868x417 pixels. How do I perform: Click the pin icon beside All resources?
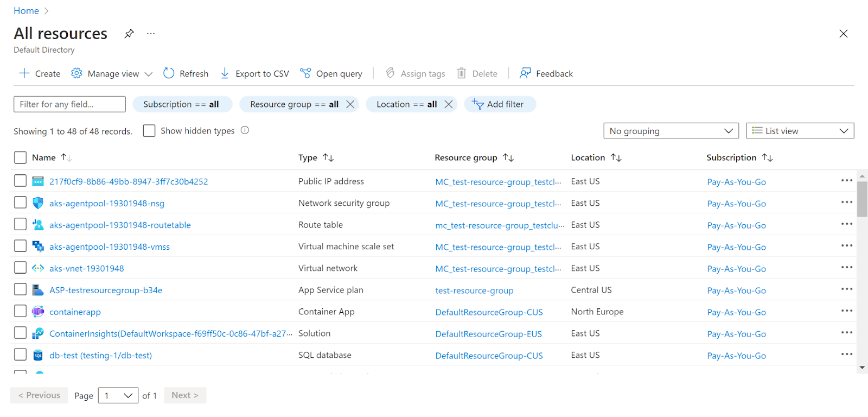129,34
